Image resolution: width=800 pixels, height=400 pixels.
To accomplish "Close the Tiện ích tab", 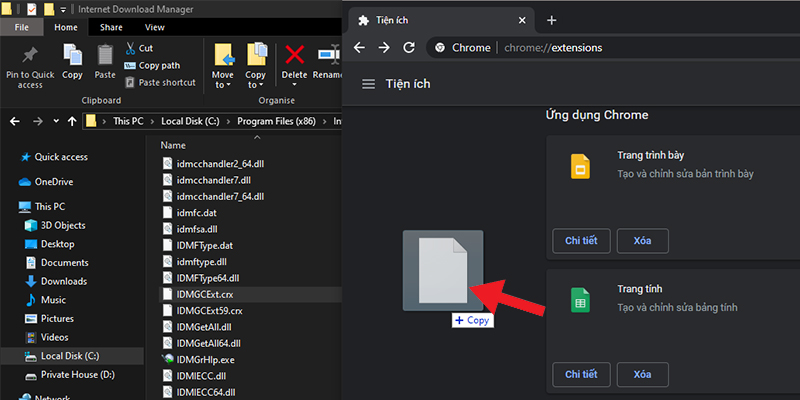I will tap(522, 20).
